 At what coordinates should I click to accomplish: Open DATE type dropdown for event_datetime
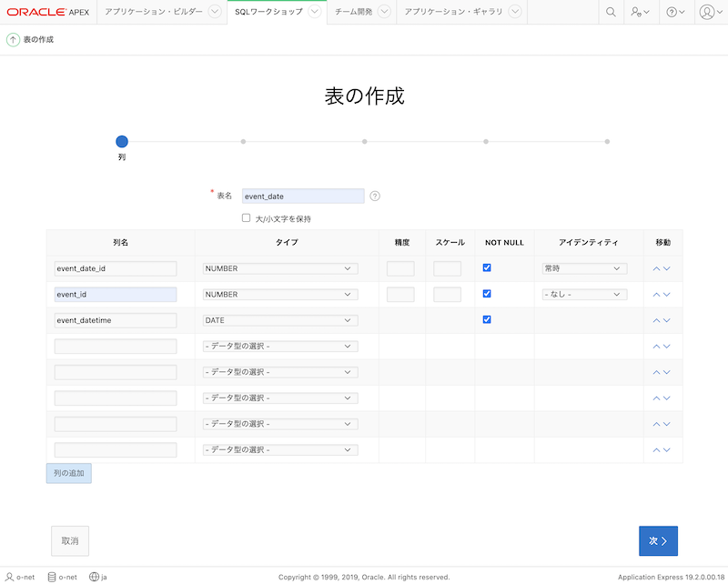280,321
